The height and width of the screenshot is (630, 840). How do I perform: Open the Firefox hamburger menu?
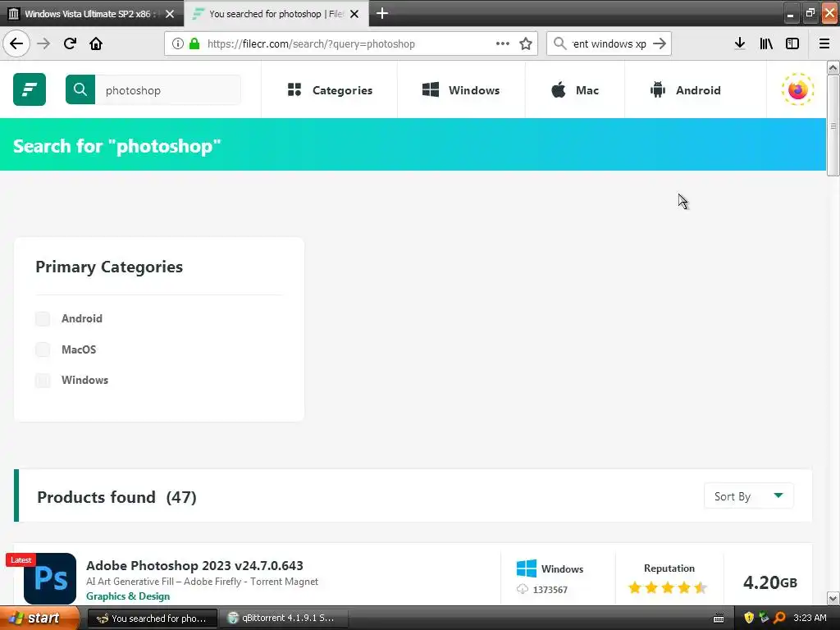[x=824, y=43]
